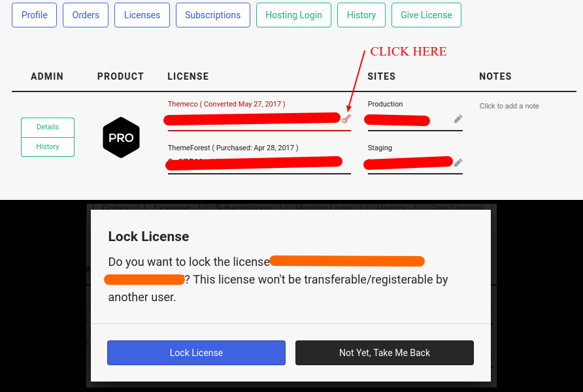The height and width of the screenshot is (392, 583).
Task: Open the Hosting Login tab
Action: pyautogui.click(x=293, y=15)
